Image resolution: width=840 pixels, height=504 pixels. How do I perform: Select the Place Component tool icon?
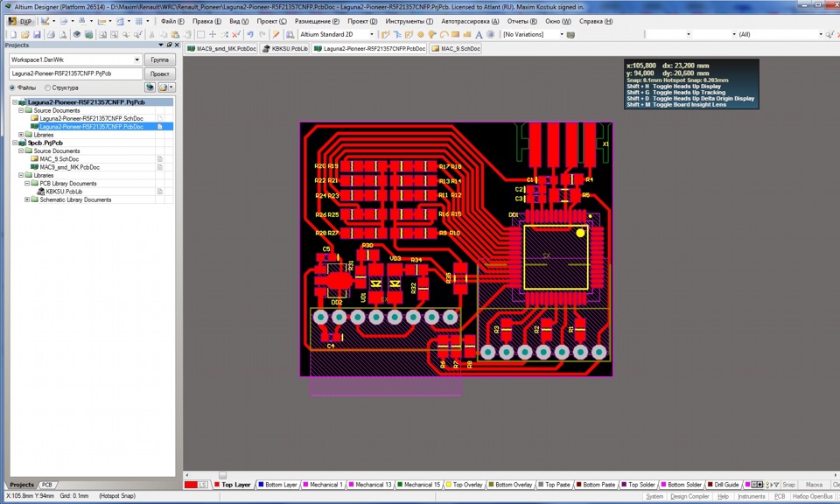(x=490, y=35)
